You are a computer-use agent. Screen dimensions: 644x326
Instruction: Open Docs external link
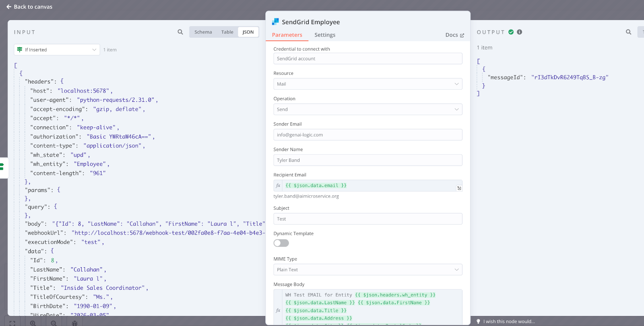pyautogui.click(x=454, y=35)
